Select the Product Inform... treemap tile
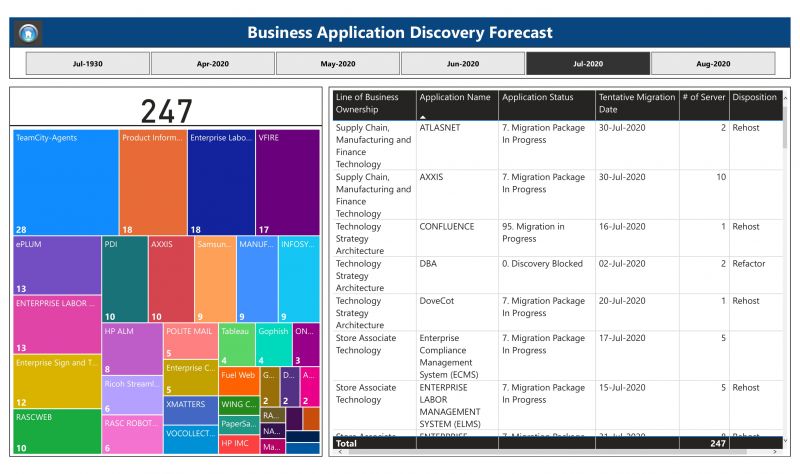Viewport: 800px width, 474px height. [x=153, y=182]
